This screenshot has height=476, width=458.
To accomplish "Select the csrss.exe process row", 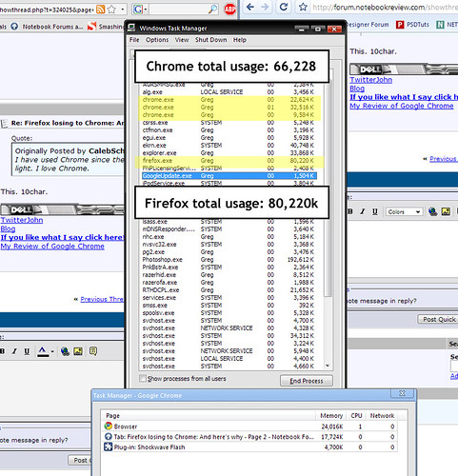I will point(229,123).
